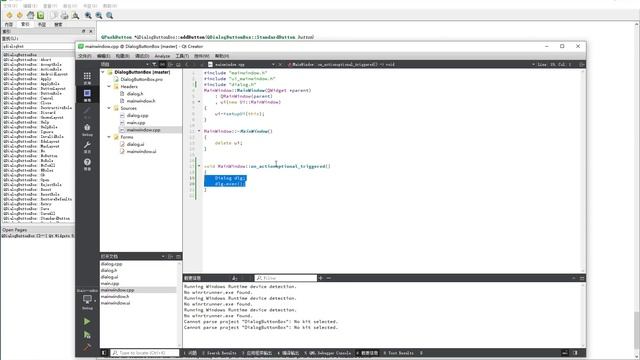This screenshot has width=640, height=360.
Task: Find in text icon in Assistant
Action: coord(76,16)
